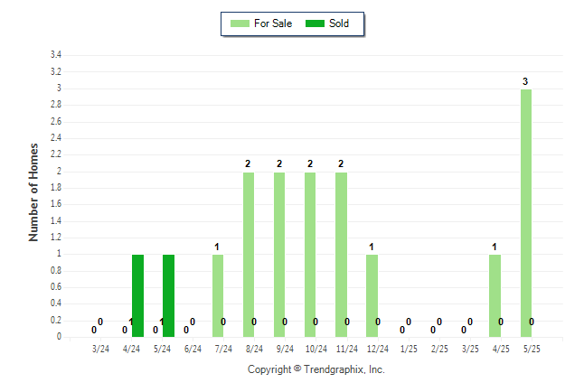Click the 7/24 For Sale bar

point(218,296)
